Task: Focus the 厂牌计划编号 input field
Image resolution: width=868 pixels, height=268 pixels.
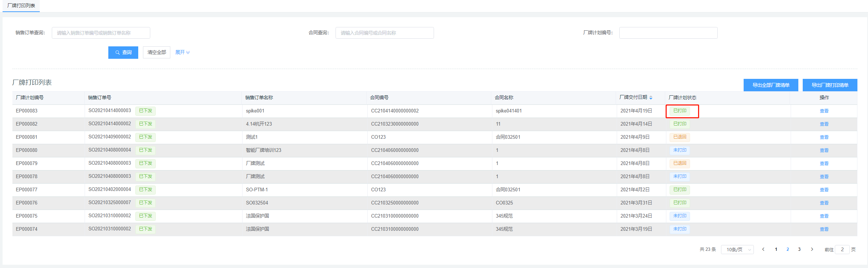Action: (x=668, y=33)
